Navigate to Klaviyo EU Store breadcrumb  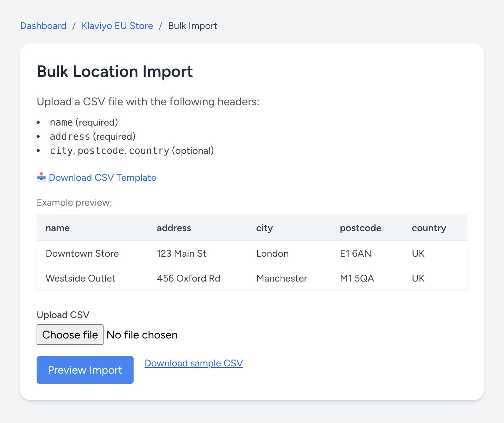tap(117, 26)
